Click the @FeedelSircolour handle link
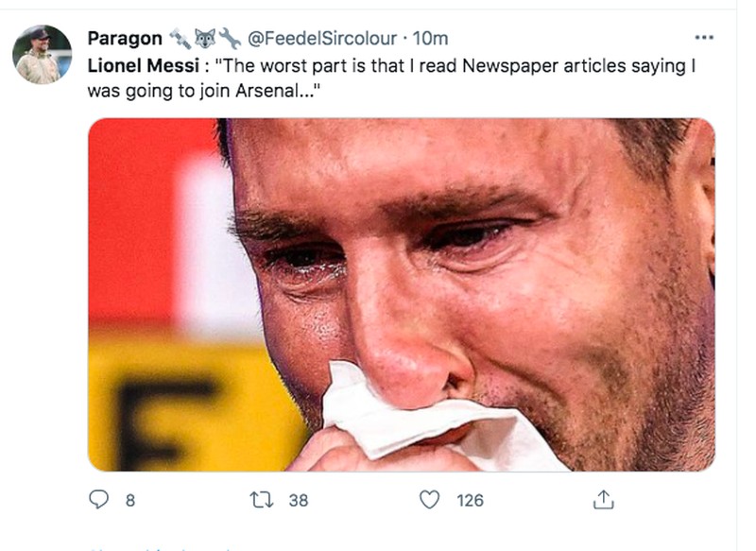756x551 pixels. tap(321, 39)
